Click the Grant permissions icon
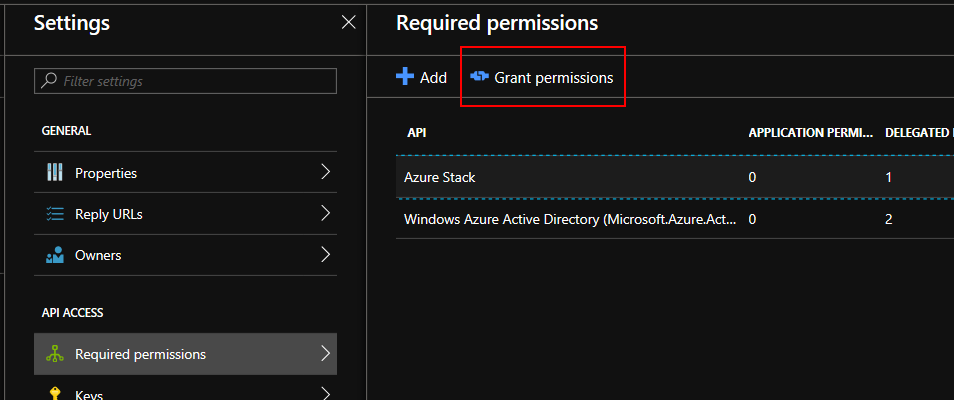Screen dimensions: 954x400 479,77
